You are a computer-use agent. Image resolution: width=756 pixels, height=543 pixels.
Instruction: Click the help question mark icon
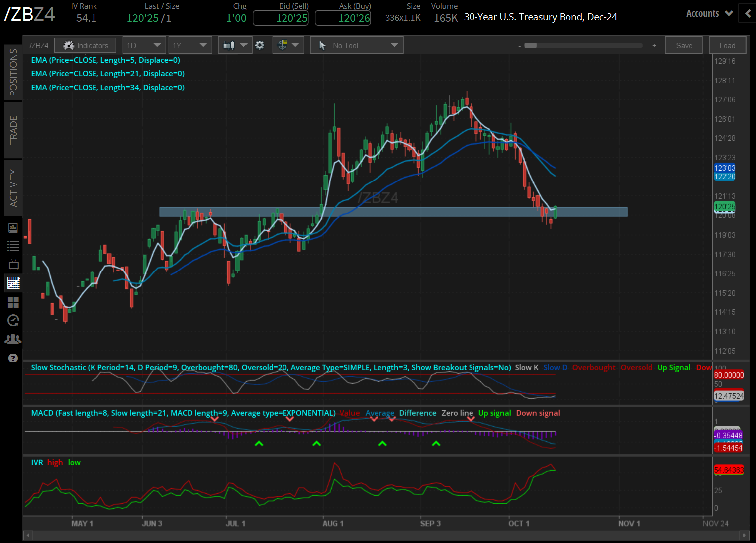click(x=13, y=358)
